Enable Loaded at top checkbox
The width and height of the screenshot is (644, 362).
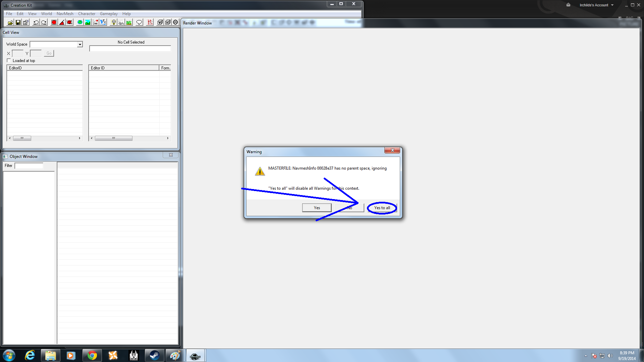(9, 61)
